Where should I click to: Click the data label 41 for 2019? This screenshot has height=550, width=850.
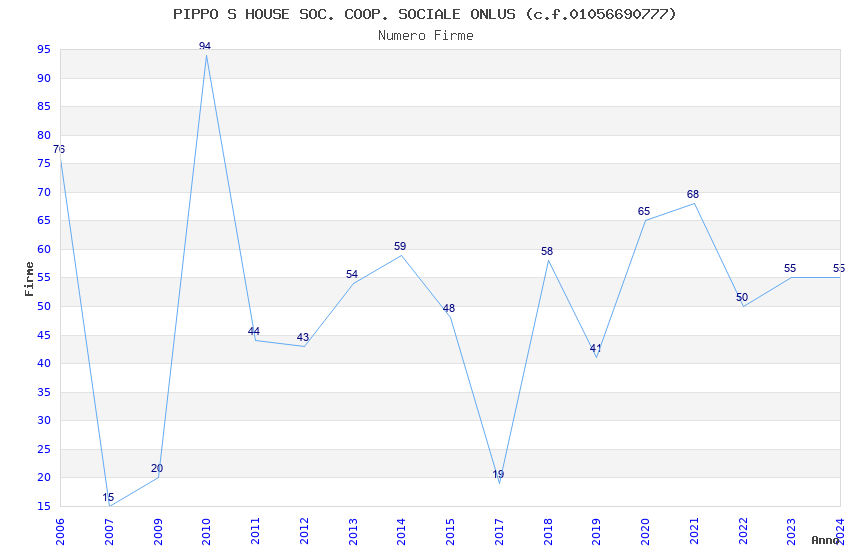[x=596, y=348]
